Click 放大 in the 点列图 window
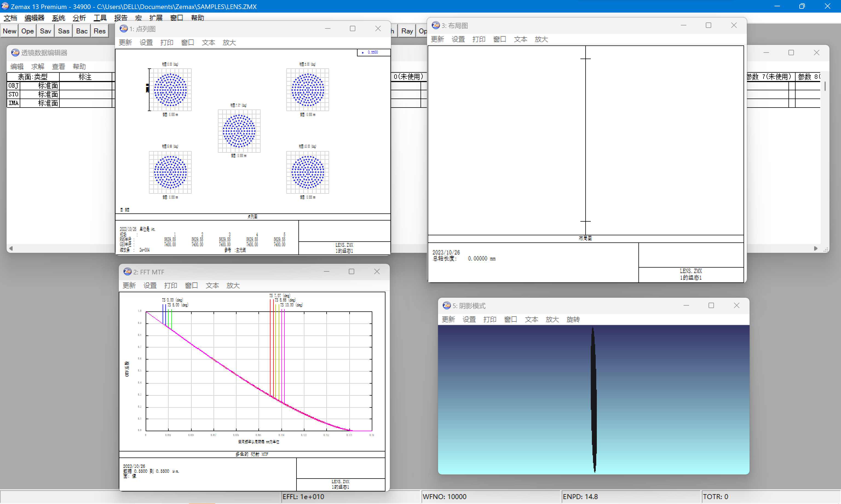This screenshot has width=841, height=504. tap(229, 42)
